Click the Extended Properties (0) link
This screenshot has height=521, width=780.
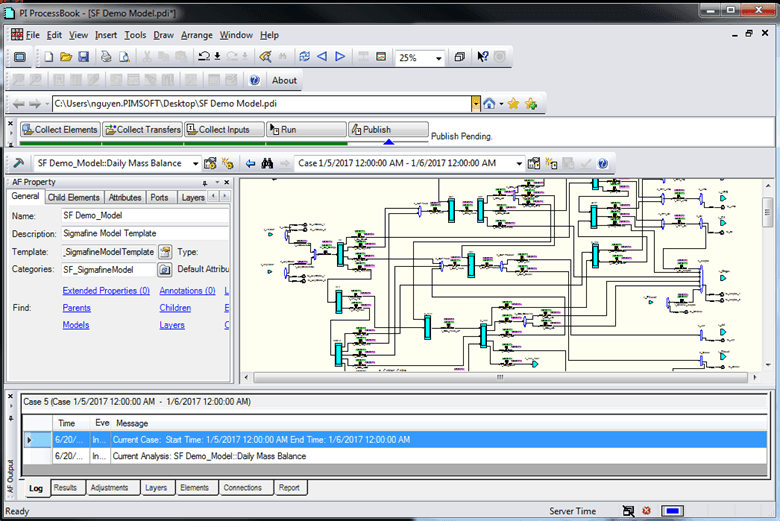106,291
